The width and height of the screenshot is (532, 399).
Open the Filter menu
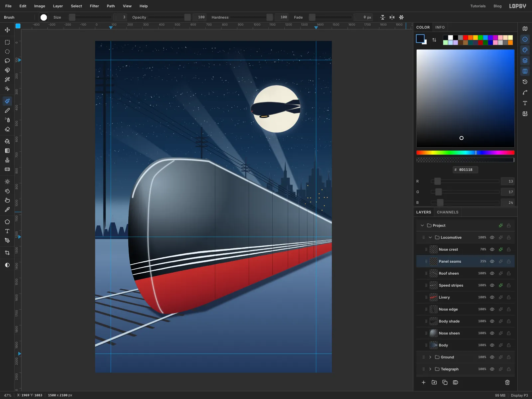tap(94, 6)
